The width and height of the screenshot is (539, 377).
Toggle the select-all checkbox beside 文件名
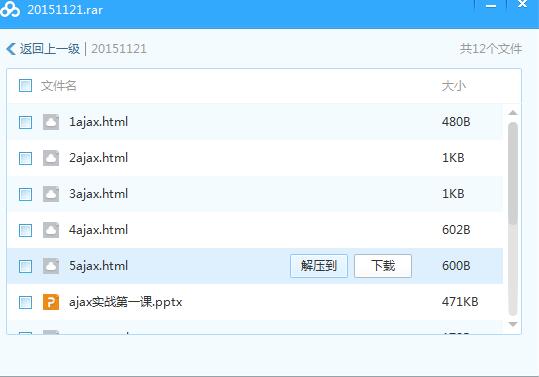pyautogui.click(x=25, y=86)
